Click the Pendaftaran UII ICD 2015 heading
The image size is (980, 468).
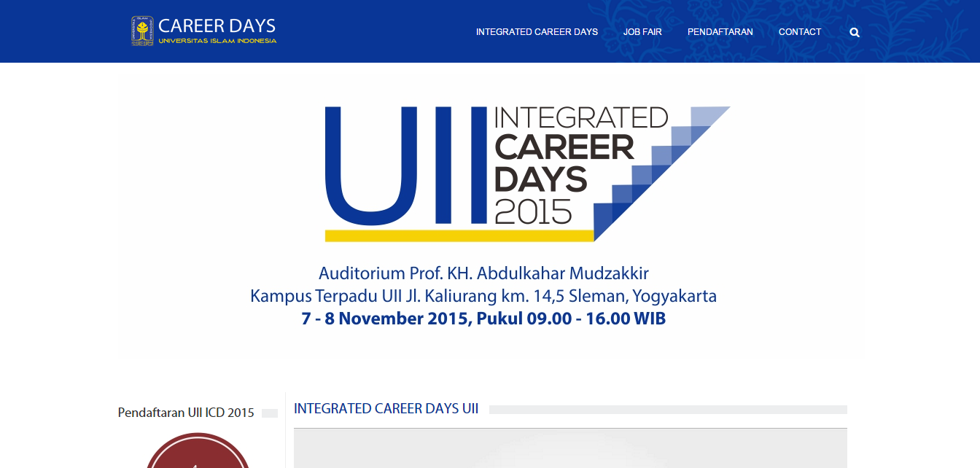(186, 413)
